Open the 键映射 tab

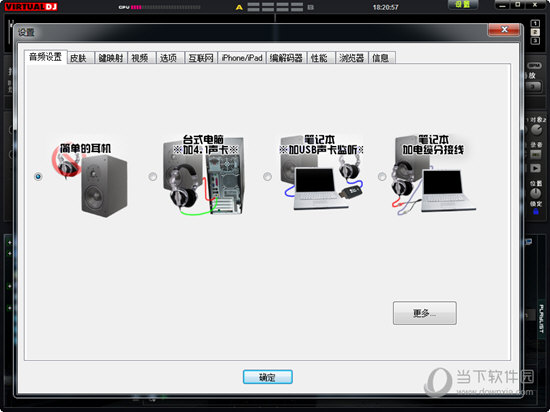[x=111, y=58]
